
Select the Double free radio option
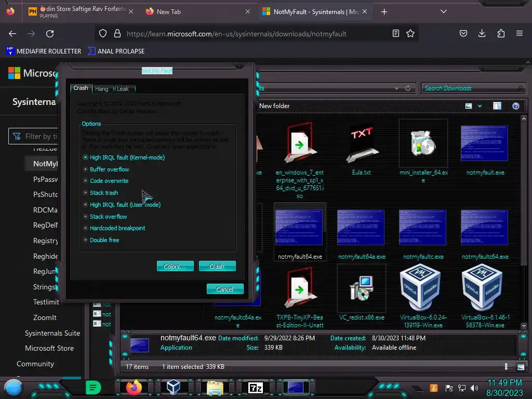click(x=101, y=240)
